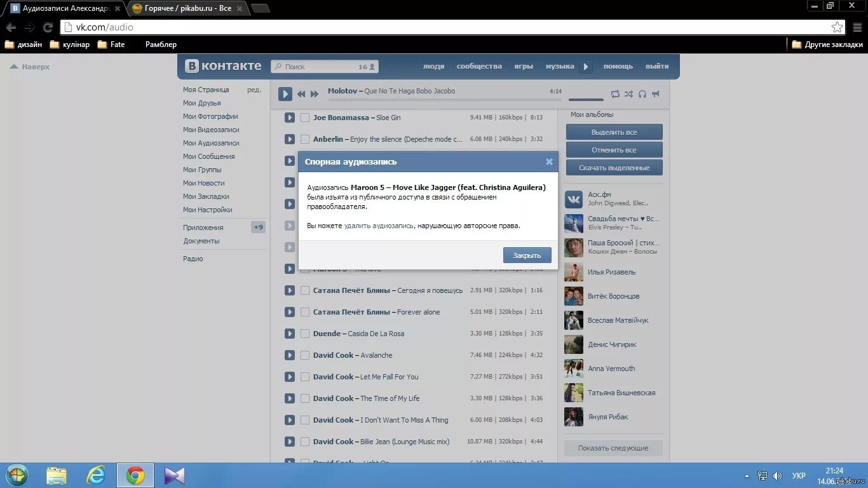
Task: Click удалить аудиозапись link in dialog
Action: coord(379,226)
